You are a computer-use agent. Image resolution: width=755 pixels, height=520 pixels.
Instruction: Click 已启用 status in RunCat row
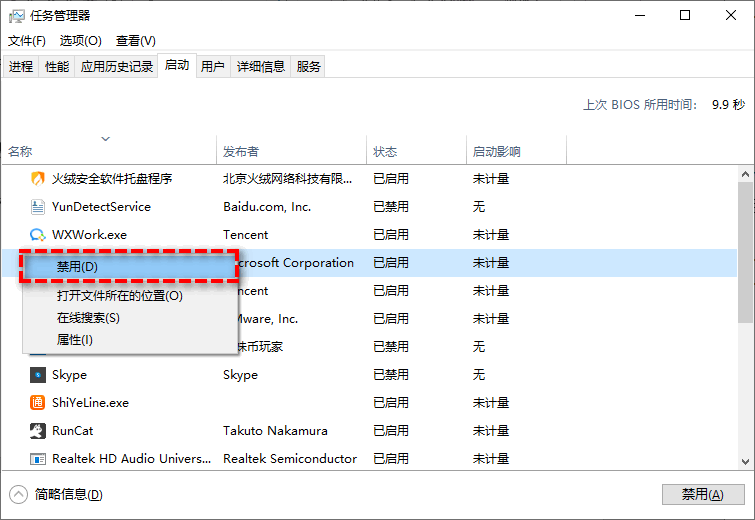pos(391,430)
